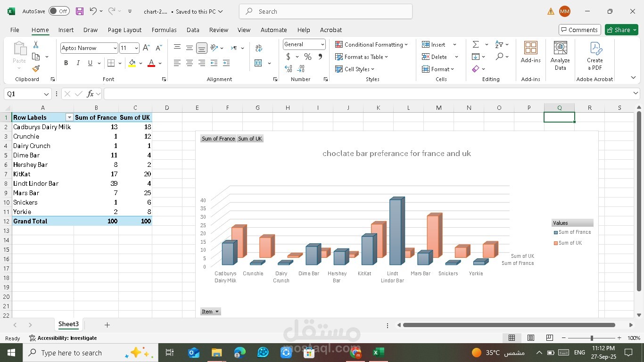Switch to the Page Layout tab
644x362 pixels.
click(x=124, y=30)
